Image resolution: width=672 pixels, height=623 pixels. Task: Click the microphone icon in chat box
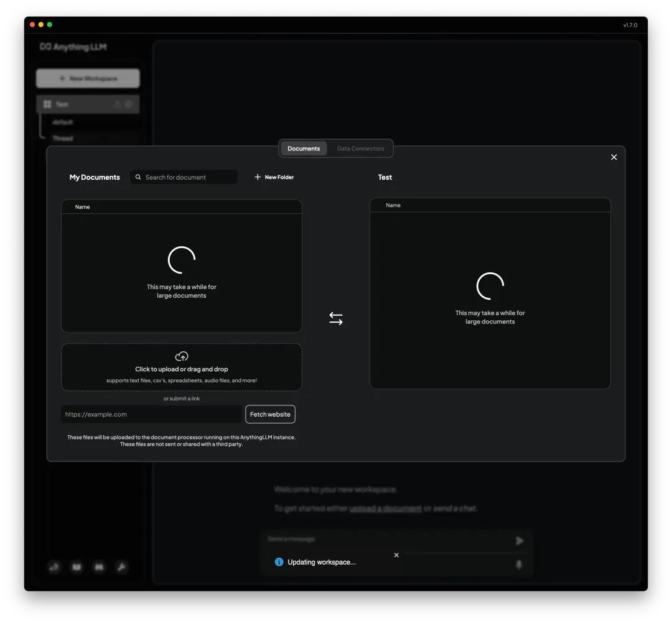(x=518, y=565)
